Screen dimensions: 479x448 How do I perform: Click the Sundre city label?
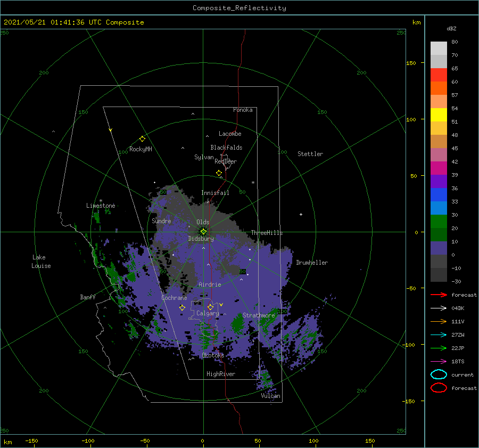(161, 221)
